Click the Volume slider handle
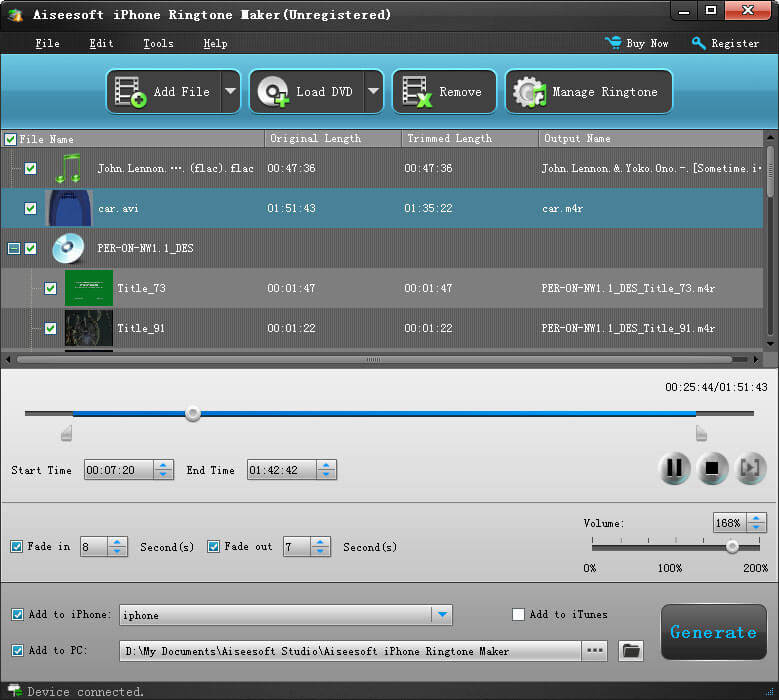 coord(732,546)
